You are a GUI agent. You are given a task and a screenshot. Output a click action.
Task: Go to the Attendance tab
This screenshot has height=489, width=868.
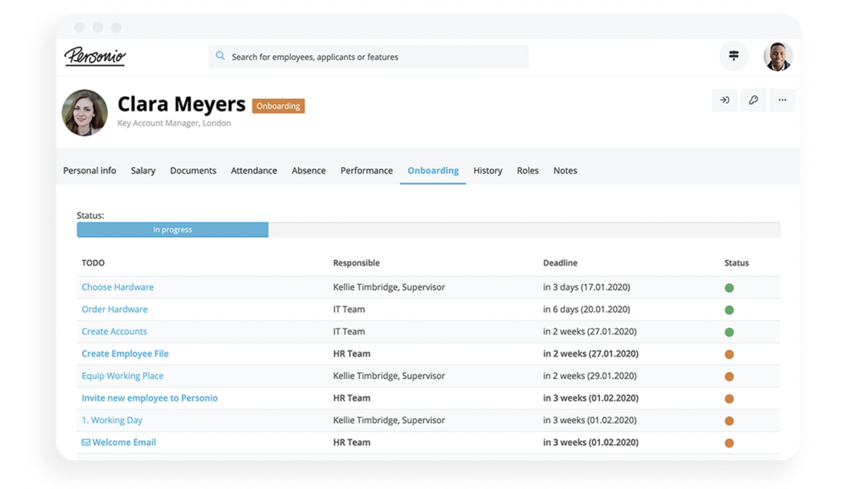254,171
